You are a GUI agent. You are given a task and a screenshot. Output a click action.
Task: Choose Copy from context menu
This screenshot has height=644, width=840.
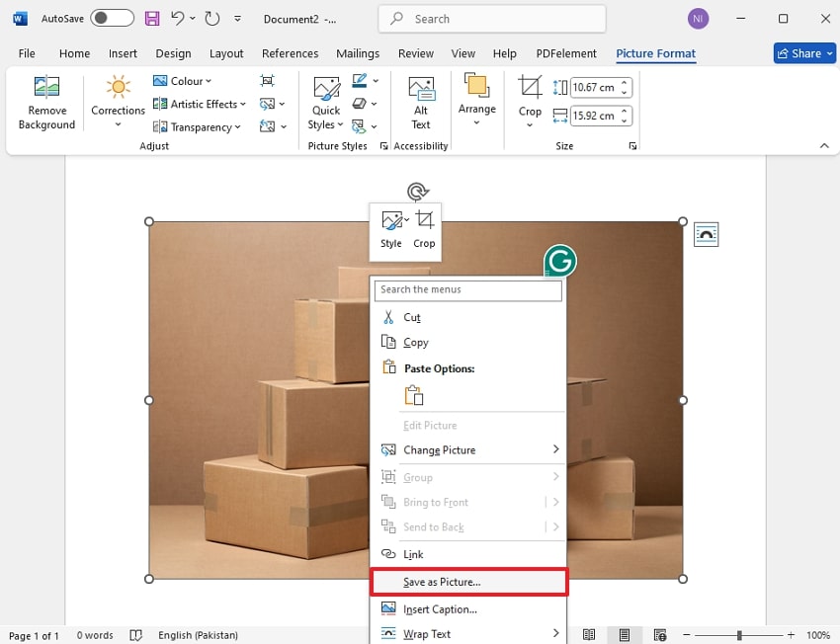point(467,342)
